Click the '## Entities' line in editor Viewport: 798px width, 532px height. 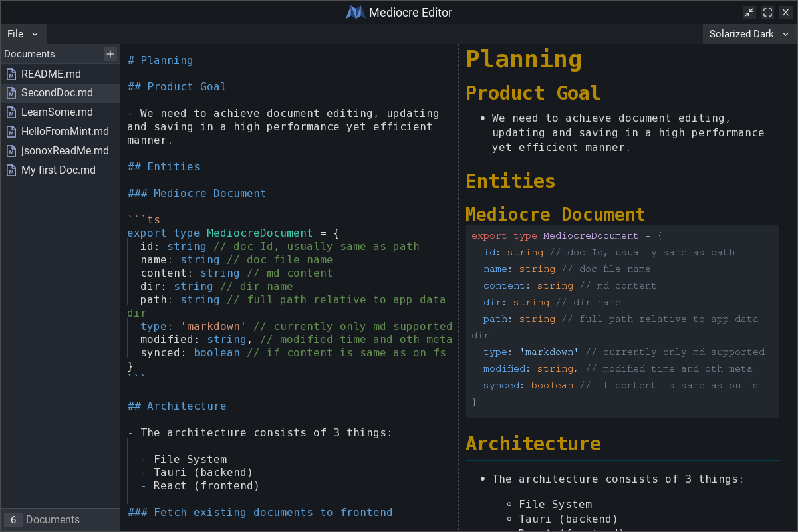tap(164, 166)
